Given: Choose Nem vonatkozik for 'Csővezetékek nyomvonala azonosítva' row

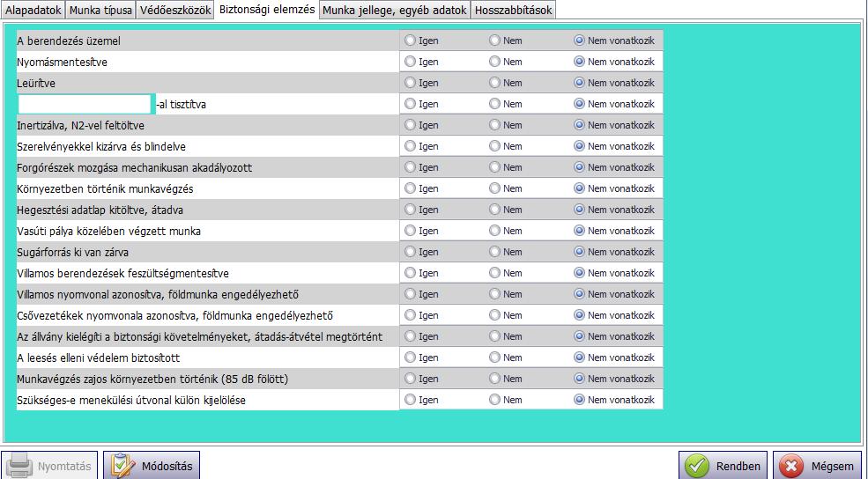Looking at the screenshot, I should [614, 314].
